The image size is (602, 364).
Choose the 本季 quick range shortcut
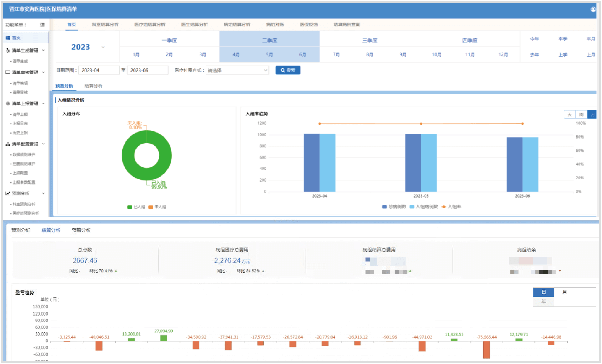(x=563, y=39)
